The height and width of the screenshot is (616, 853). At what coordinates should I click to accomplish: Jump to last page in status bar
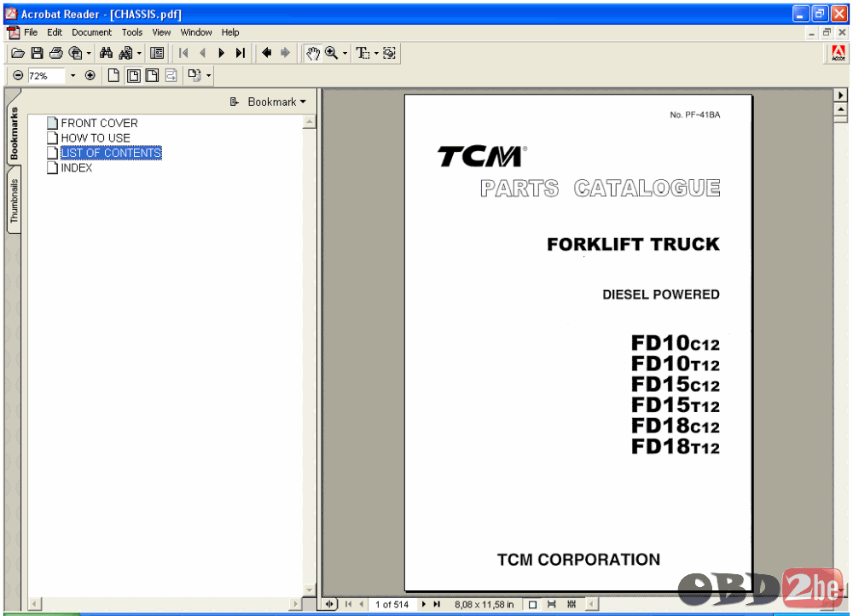coord(436,604)
